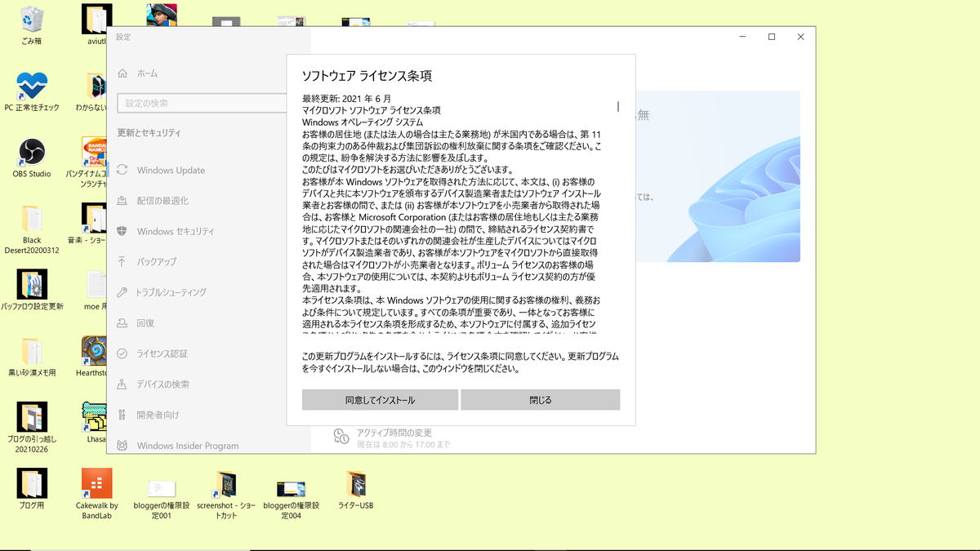Screen dimensions: 980x551
Task: Click the 配信の最適化 sidebar icon
Action: (x=122, y=200)
